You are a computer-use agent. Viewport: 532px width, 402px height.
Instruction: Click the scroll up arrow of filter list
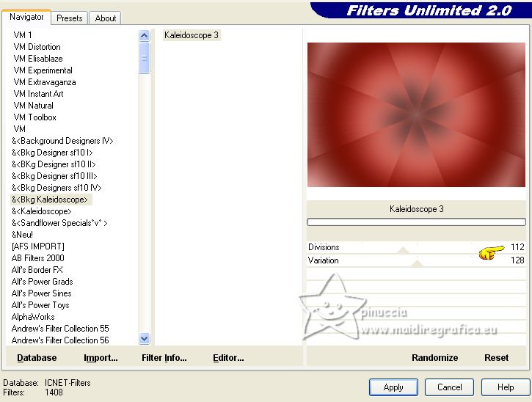[x=145, y=36]
